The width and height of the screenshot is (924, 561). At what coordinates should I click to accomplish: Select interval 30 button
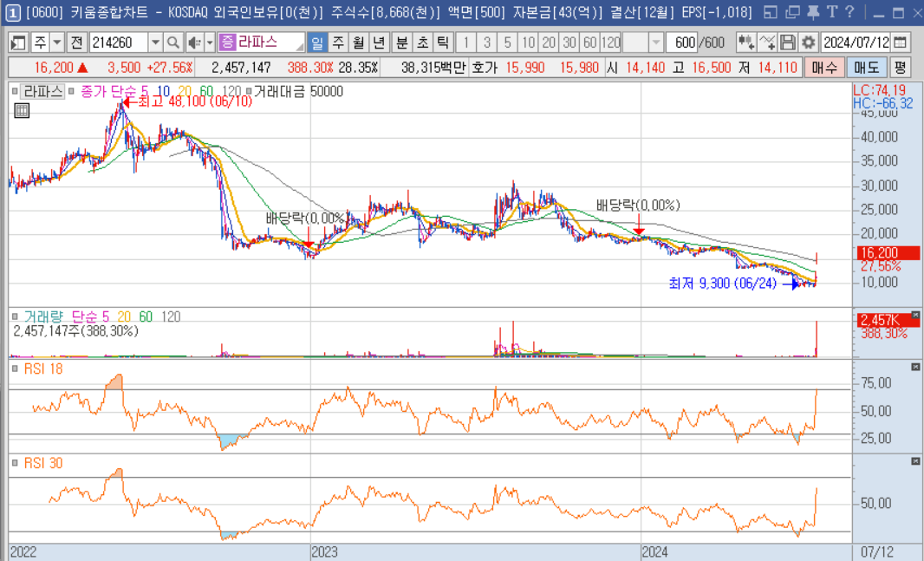point(569,42)
